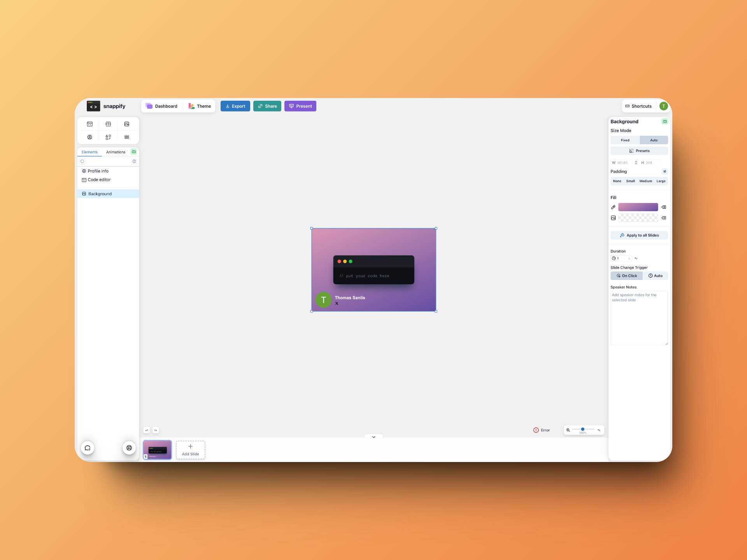
Task: Switch to Elements tab
Action: coord(89,152)
